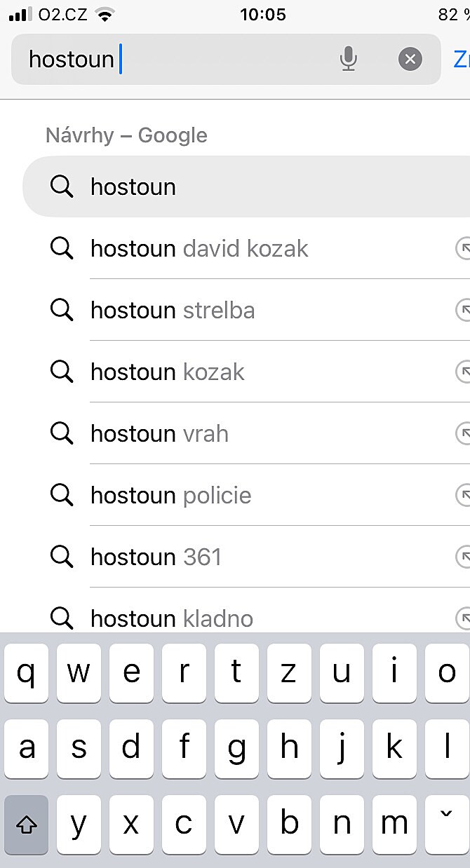470x868 pixels.
Task: Insert 'hostoun kozak' using its arrow icon
Action: coord(463,372)
